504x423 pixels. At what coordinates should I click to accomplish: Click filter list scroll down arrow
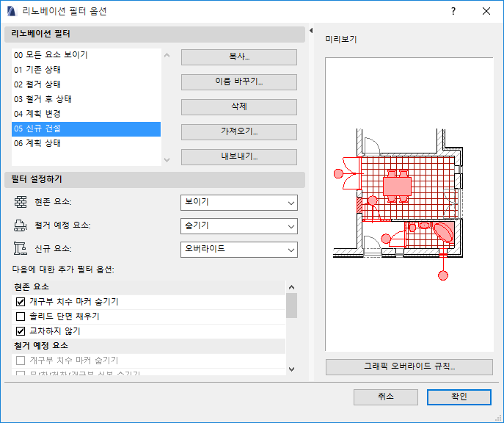point(167,160)
